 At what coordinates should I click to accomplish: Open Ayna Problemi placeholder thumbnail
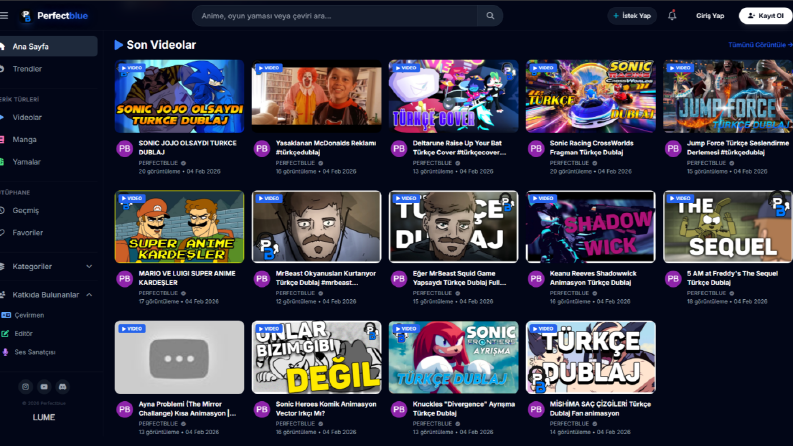pyautogui.click(x=180, y=357)
